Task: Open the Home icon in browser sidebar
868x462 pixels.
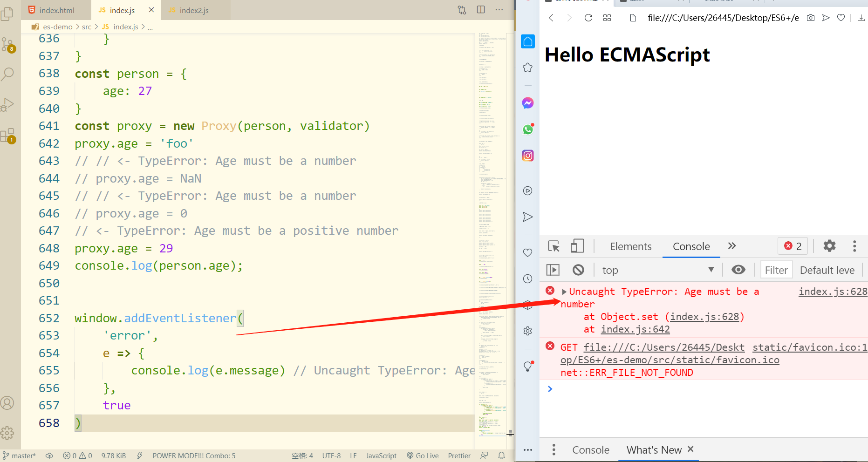Action: pos(528,41)
